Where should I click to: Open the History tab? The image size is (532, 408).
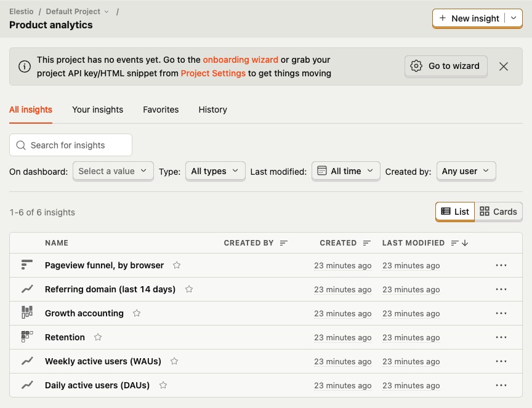tap(212, 110)
